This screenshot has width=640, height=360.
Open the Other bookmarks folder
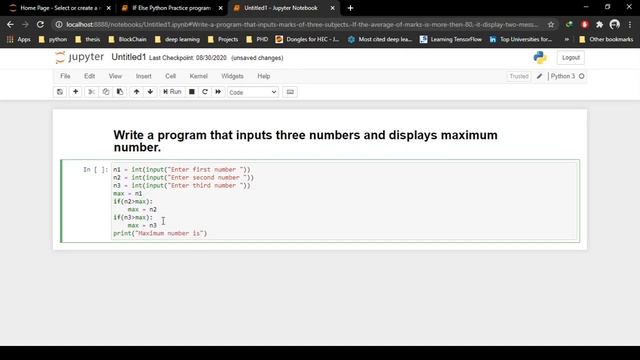point(606,39)
